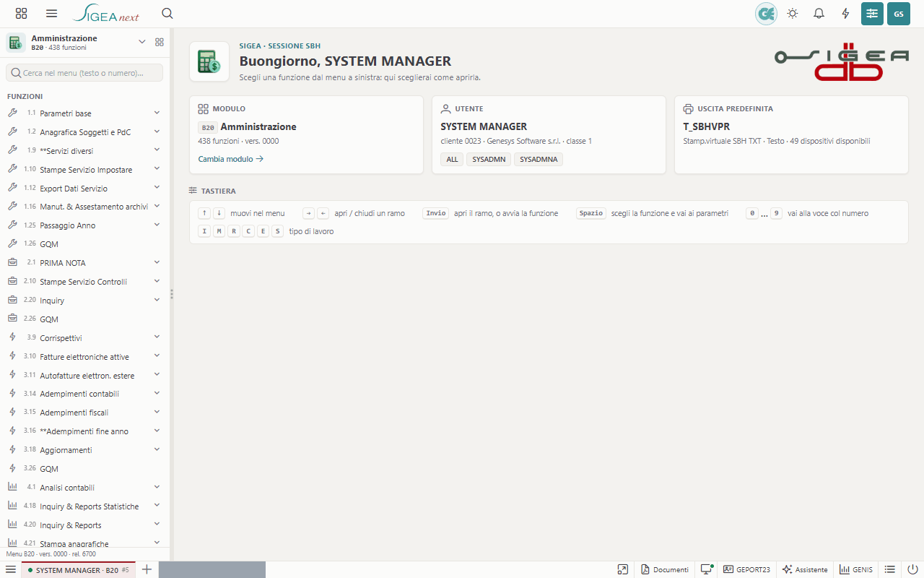Expand the PRIMA NOTA branch
This screenshot has width=924, height=578.
[157, 263]
